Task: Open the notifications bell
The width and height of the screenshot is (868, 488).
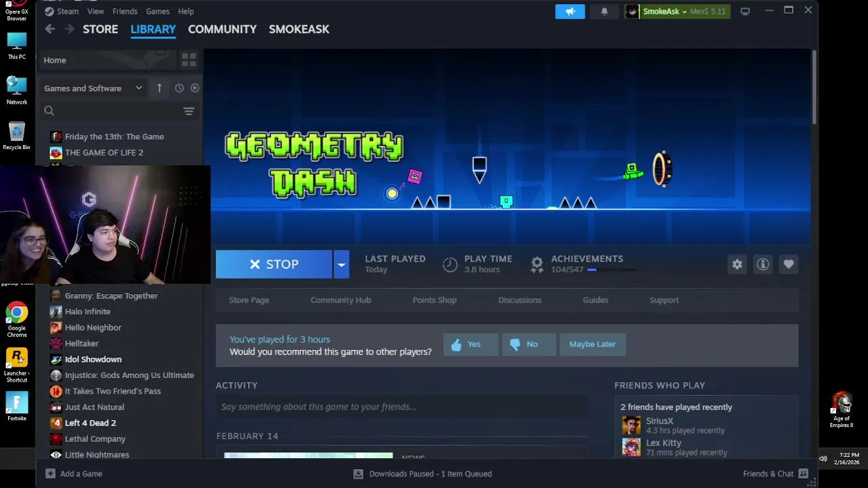Action: coord(604,12)
